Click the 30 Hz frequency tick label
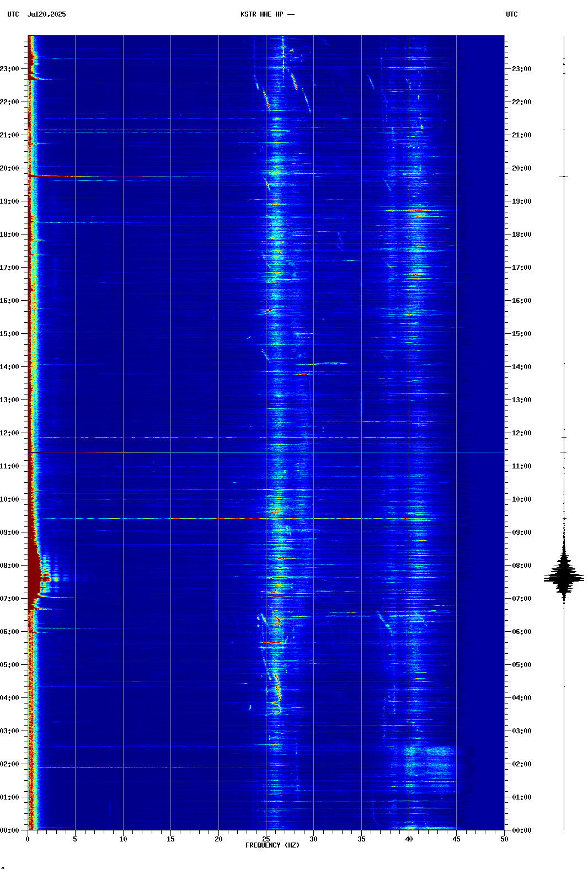Image resolution: width=588 pixels, height=874 pixels. (313, 839)
